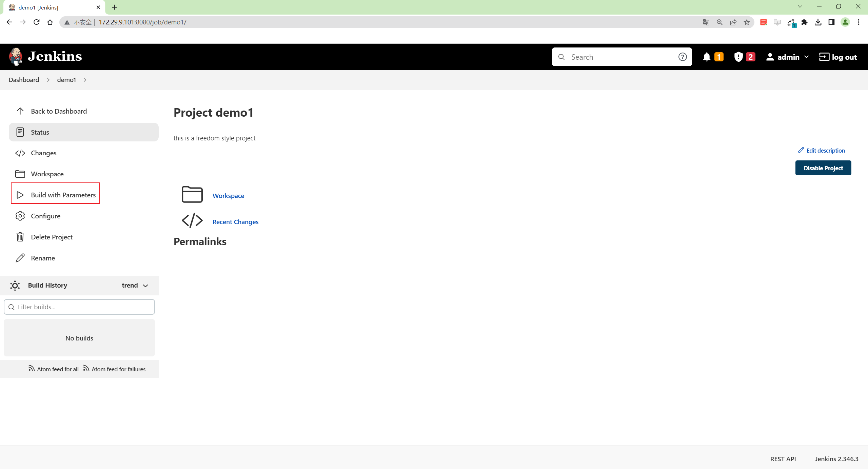
Task: Click the Edit description link
Action: pos(821,150)
